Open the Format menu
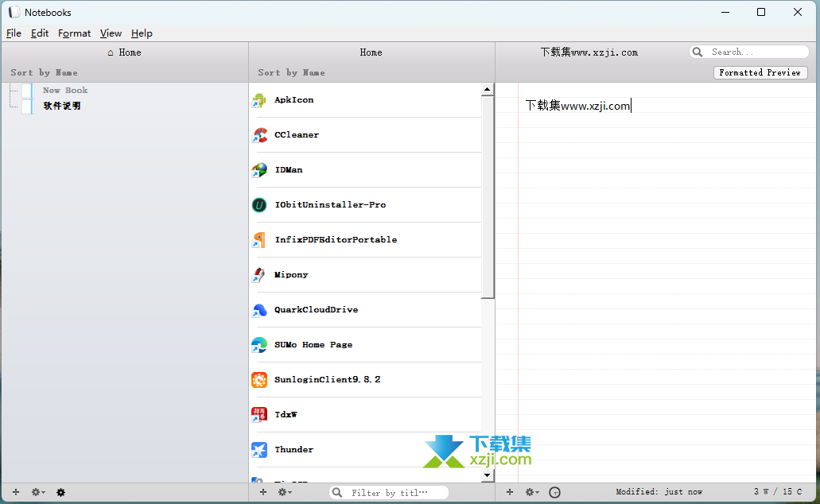The image size is (820, 504). click(74, 33)
